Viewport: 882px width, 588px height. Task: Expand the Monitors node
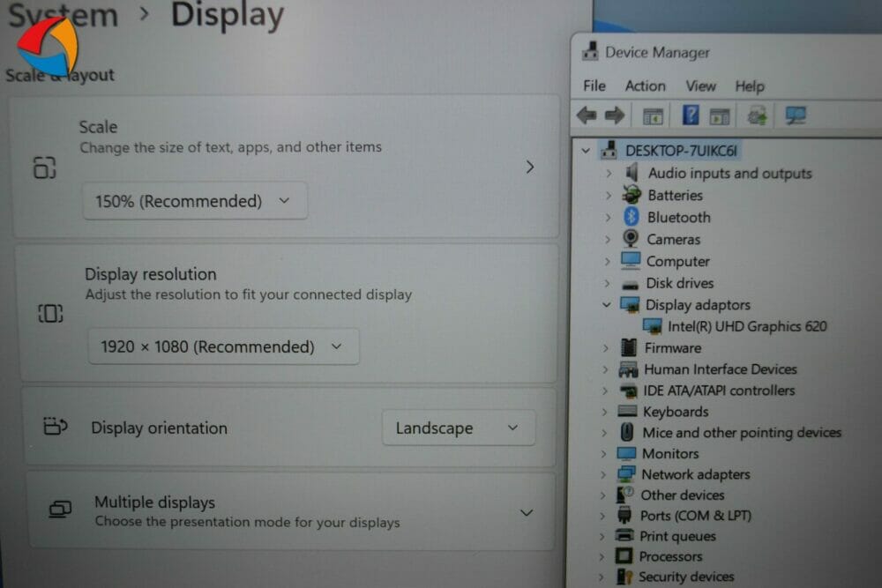604,454
